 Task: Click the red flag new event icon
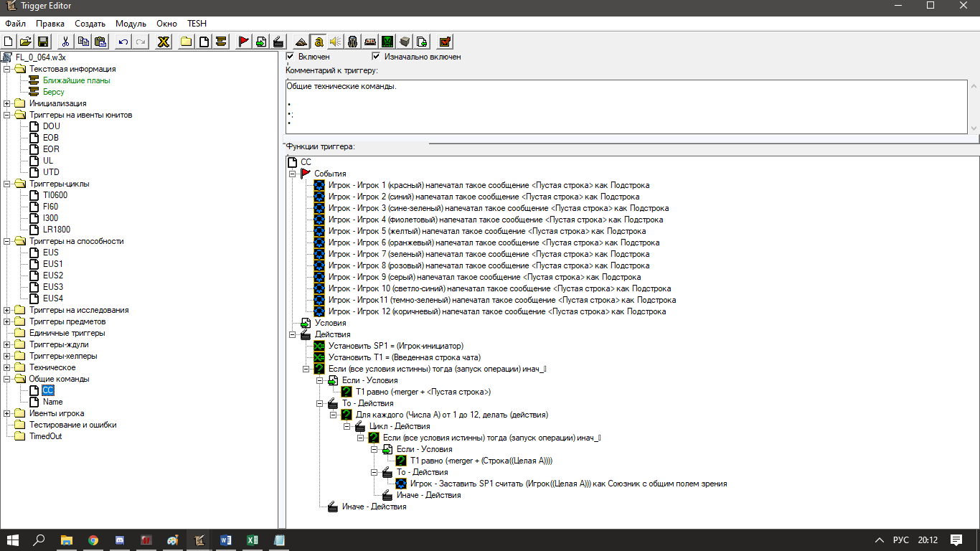pyautogui.click(x=243, y=42)
